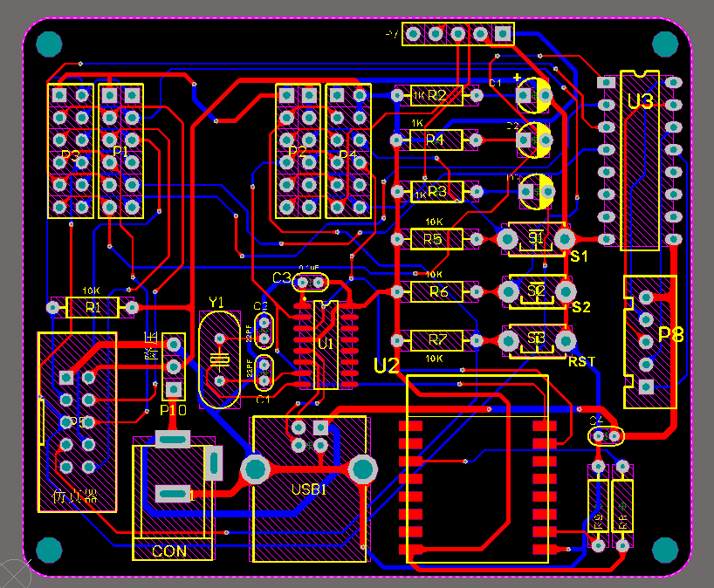
Task: Click the S1 switch label
Action: click(x=579, y=256)
